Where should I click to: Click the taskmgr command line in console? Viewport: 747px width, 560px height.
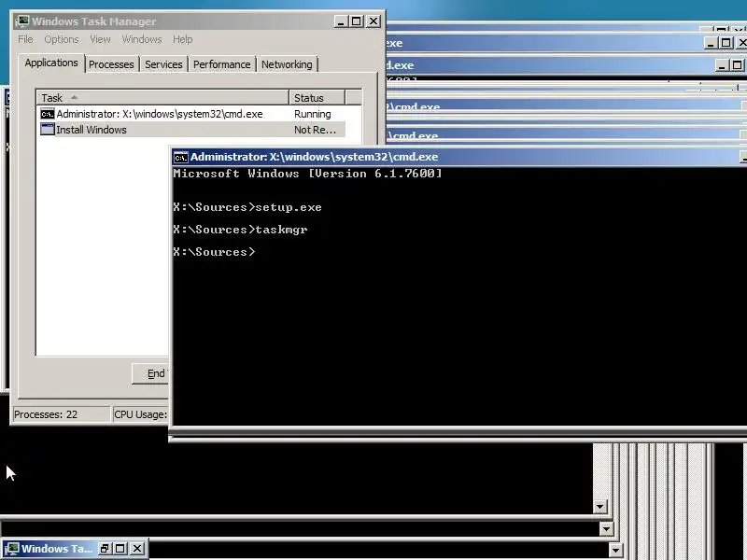coord(240,230)
